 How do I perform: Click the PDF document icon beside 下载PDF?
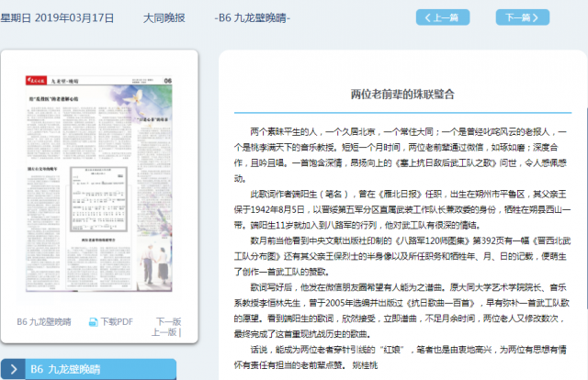click(92, 322)
